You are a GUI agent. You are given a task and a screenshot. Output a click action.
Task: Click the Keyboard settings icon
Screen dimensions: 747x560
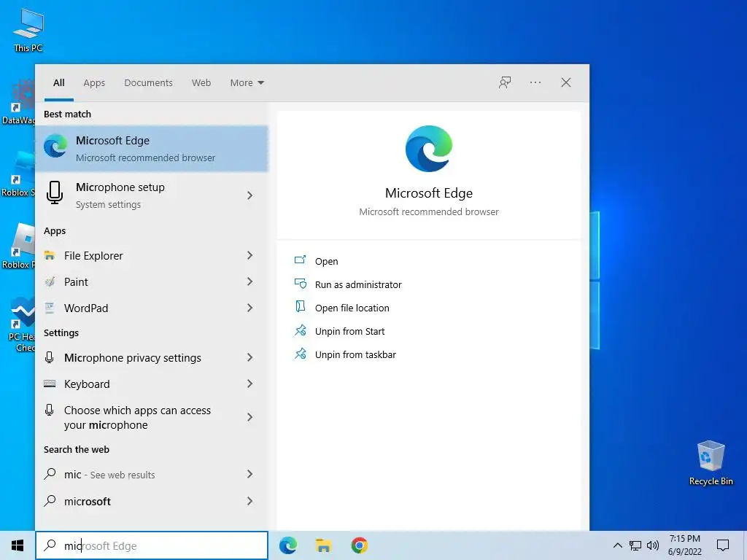[50, 384]
